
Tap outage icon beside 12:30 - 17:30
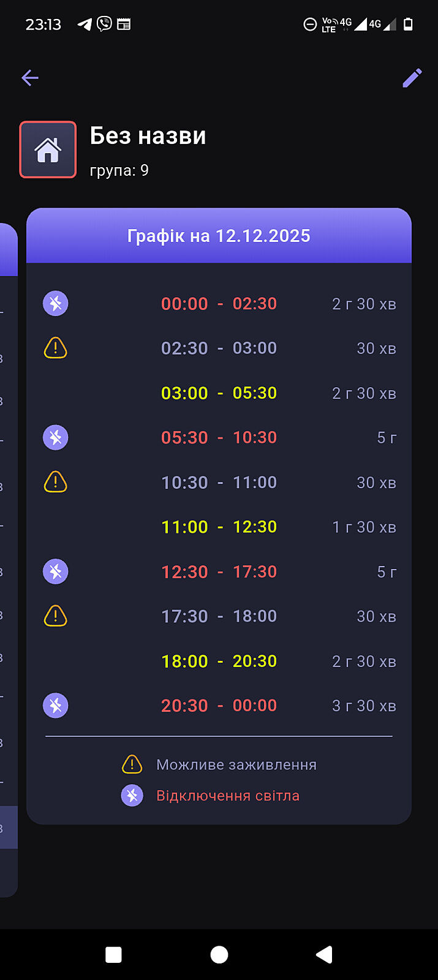pyautogui.click(x=55, y=571)
